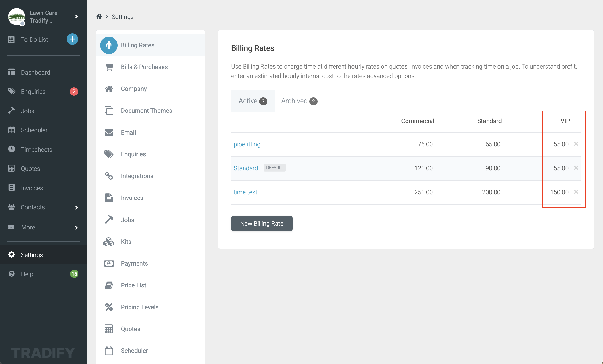
Task: Expand the Contacts submenu chevron
Action: point(76,207)
